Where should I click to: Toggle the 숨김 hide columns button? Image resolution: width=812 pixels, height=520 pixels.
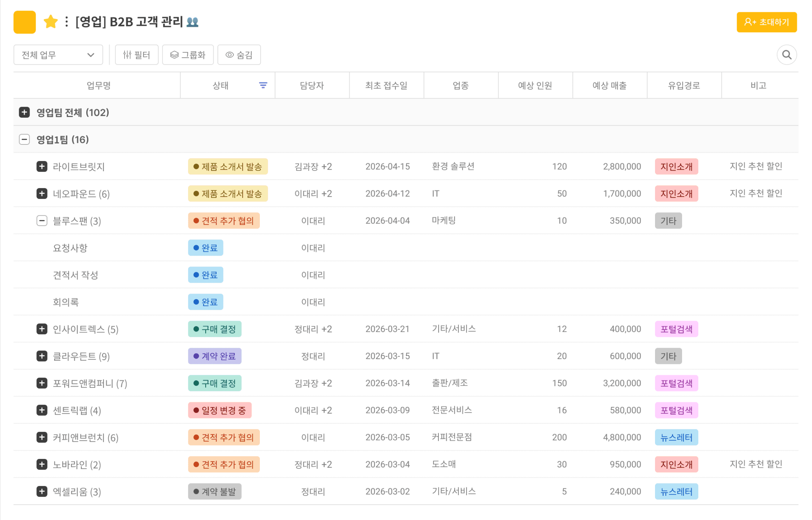point(239,55)
